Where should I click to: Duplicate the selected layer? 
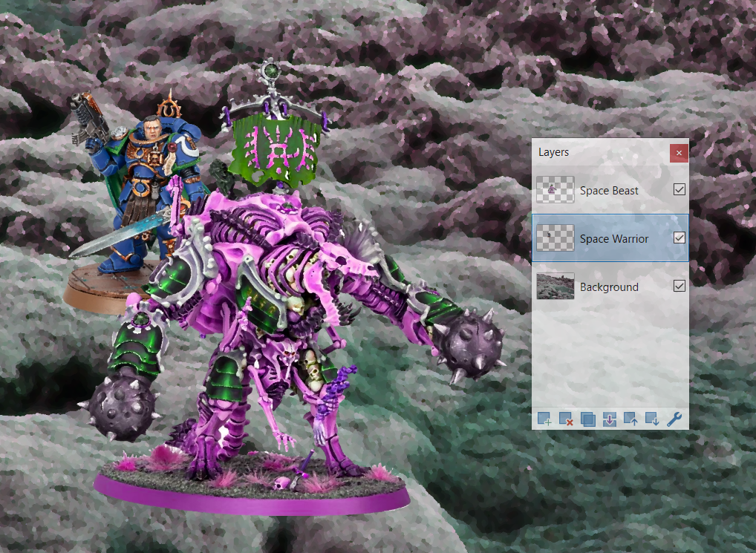click(x=587, y=419)
